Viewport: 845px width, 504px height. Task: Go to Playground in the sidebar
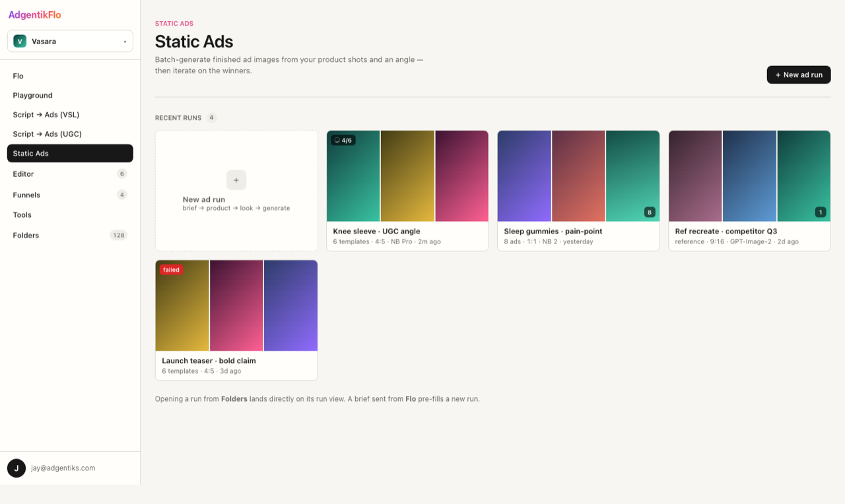70,95
